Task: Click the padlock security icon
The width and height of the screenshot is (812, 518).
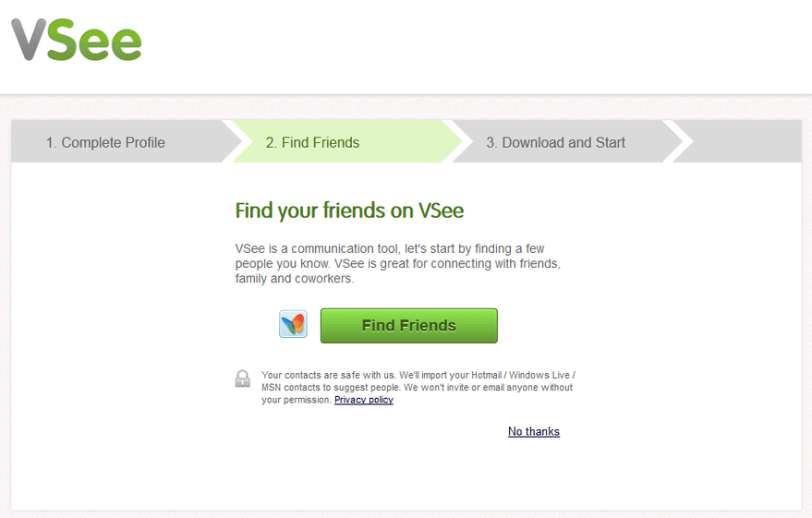Action: tap(242, 379)
